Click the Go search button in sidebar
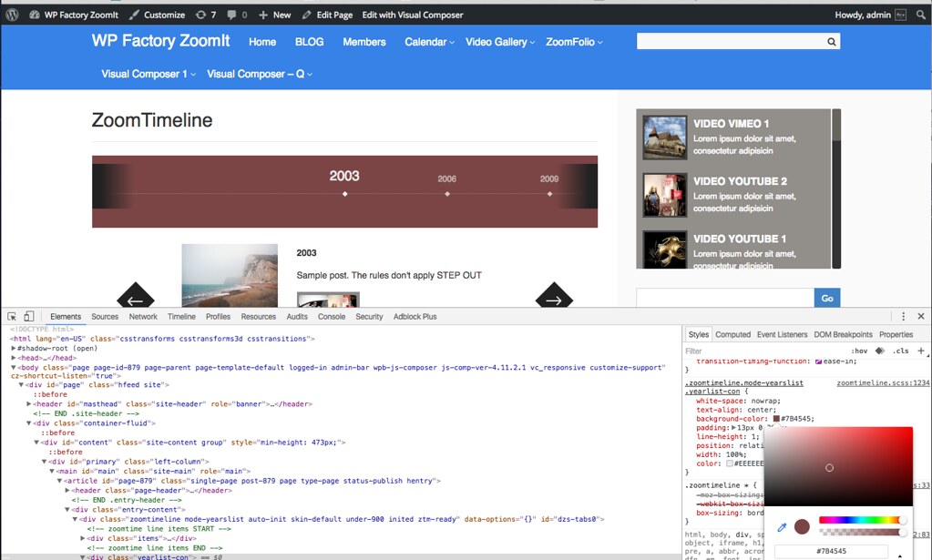 coord(827,298)
